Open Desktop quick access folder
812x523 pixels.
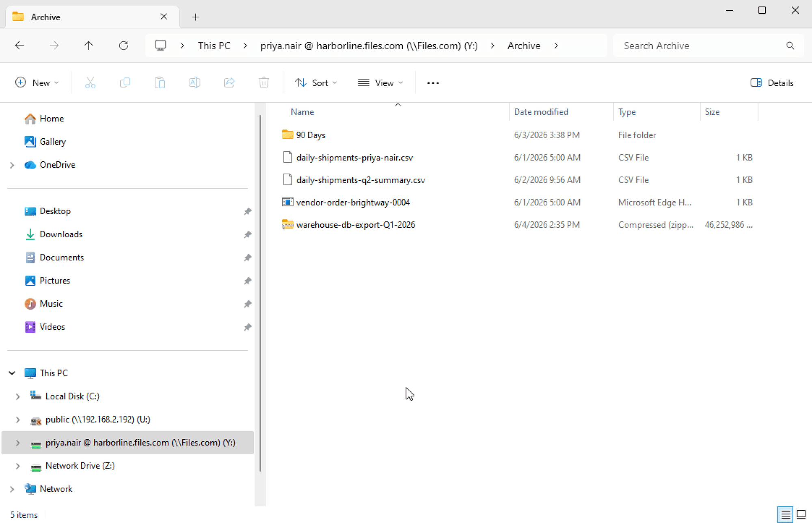pyautogui.click(x=48, y=211)
